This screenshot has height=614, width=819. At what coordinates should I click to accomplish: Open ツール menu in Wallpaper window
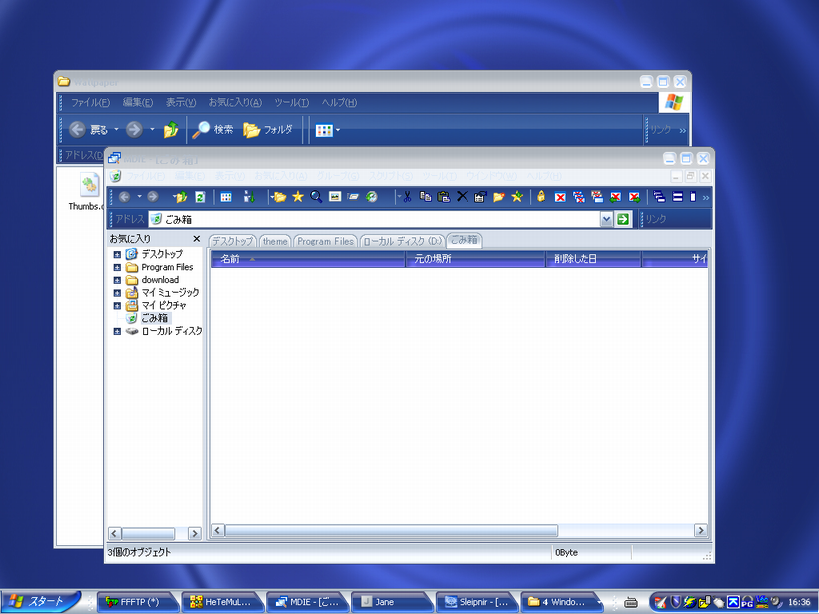291,102
